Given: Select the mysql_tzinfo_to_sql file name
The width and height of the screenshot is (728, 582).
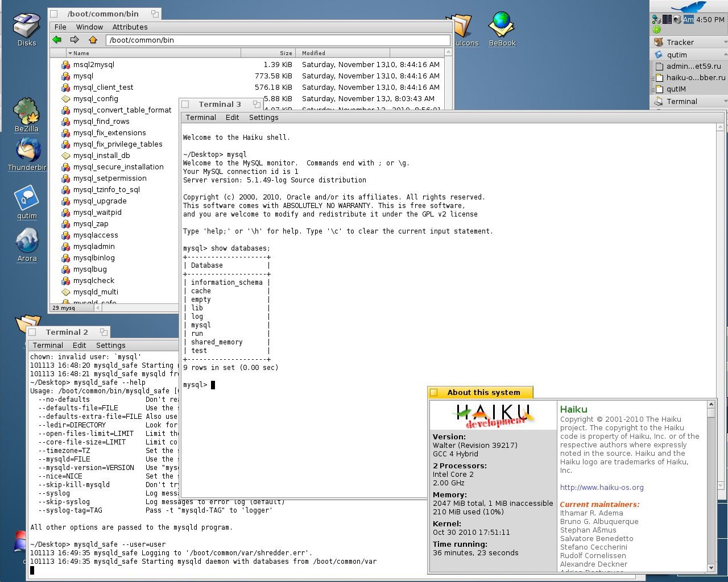Looking at the screenshot, I should (x=106, y=190).
